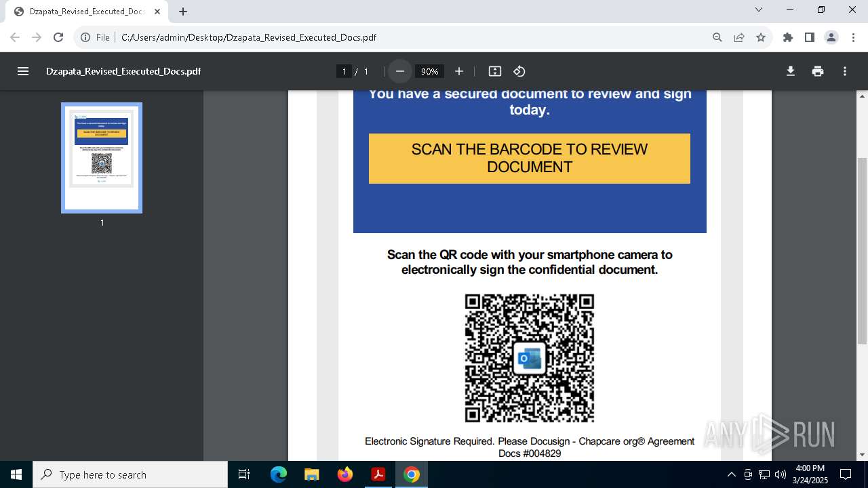Image resolution: width=868 pixels, height=488 pixels.
Task: Open Adobe Acrobat from taskbar
Action: pos(378,474)
